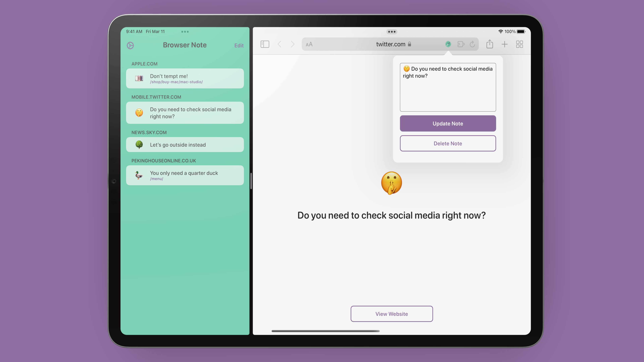Expand the three-dot menu in Browser Note

pos(185,31)
